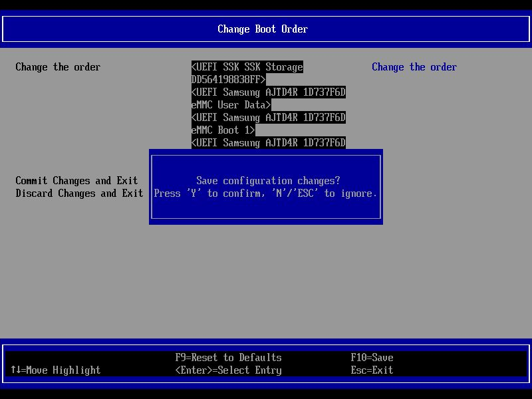Select the eMMC Boot 1 entry
The height and width of the screenshot is (399, 532).
click(x=222, y=130)
